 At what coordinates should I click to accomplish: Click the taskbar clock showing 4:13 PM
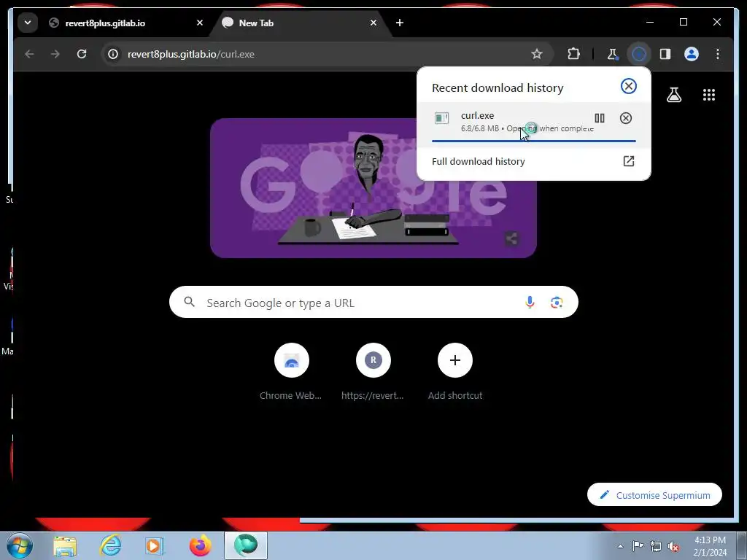[x=710, y=546]
